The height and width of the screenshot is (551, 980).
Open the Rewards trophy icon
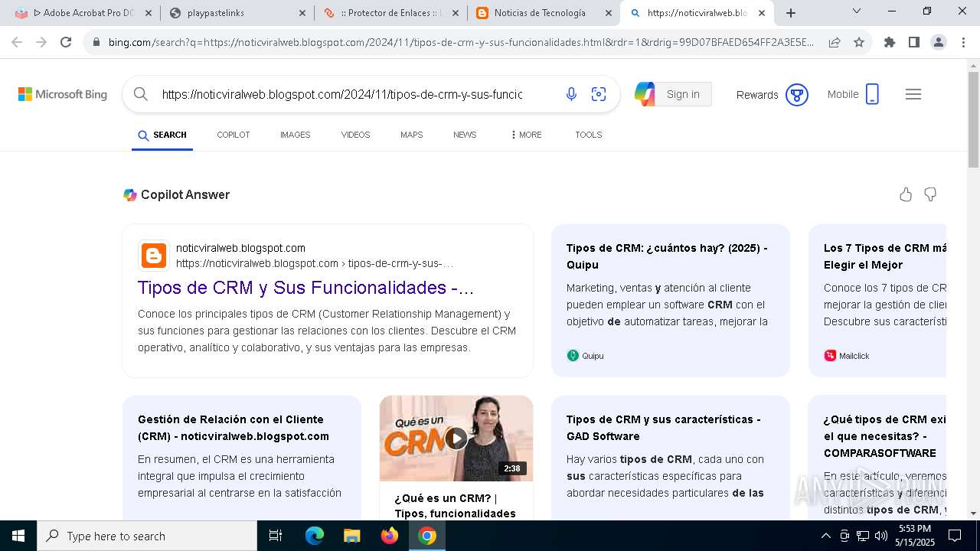click(797, 95)
